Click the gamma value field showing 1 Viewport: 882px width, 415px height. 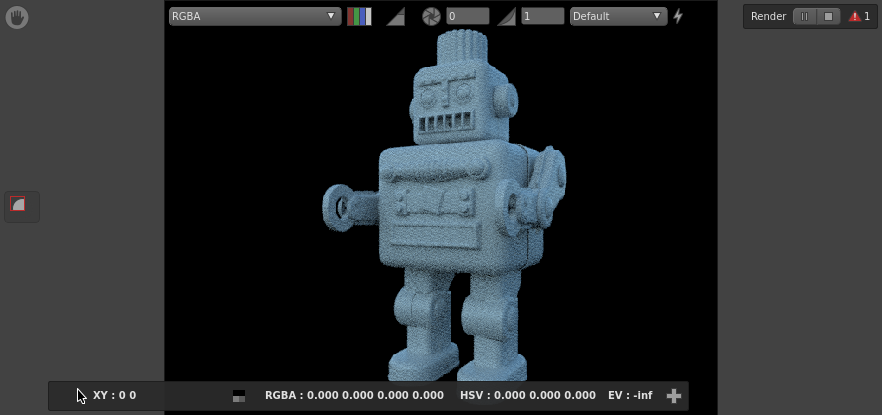coord(543,16)
